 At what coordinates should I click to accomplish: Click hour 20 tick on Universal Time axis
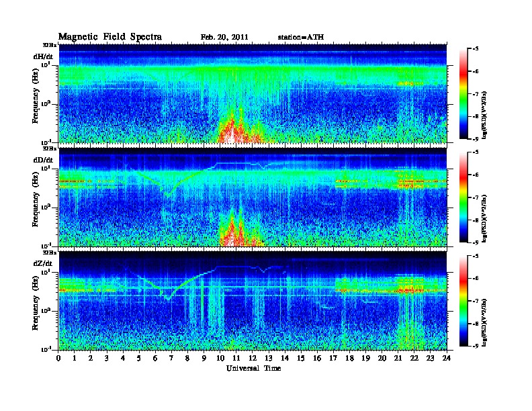pos(382,358)
